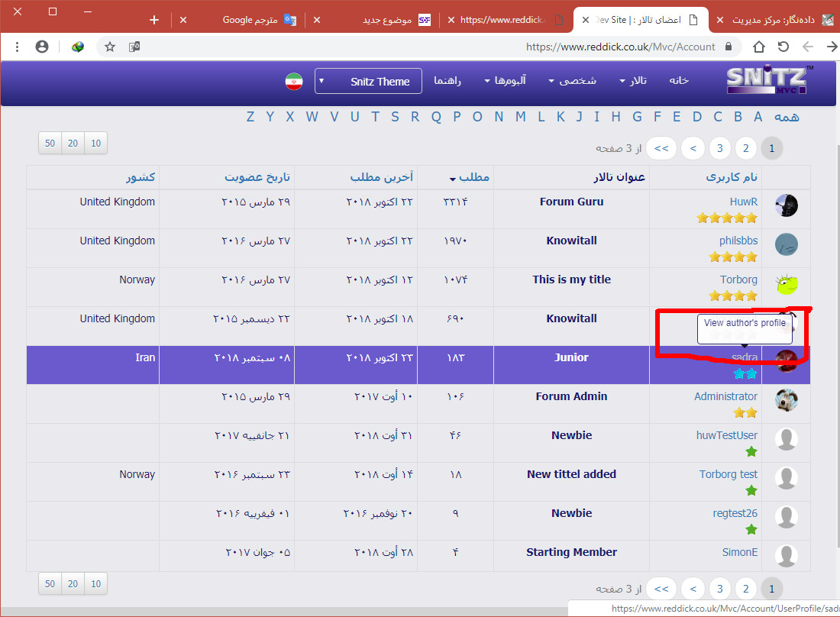Open the Chrome three-dot menu
Image resolution: width=840 pixels, height=617 pixels.
(18, 47)
